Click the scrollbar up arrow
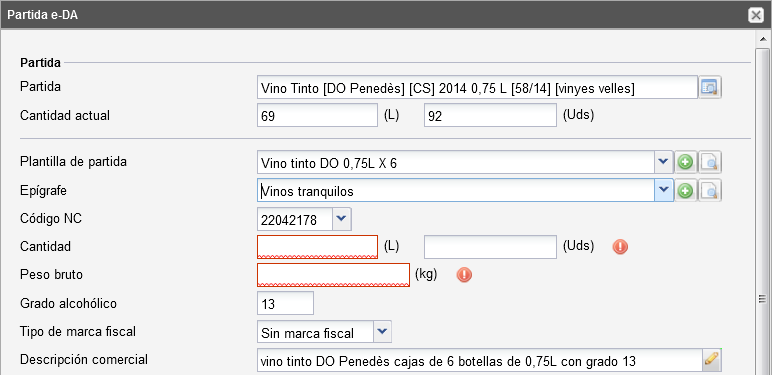Image resolution: width=772 pixels, height=375 pixels. pos(762,39)
